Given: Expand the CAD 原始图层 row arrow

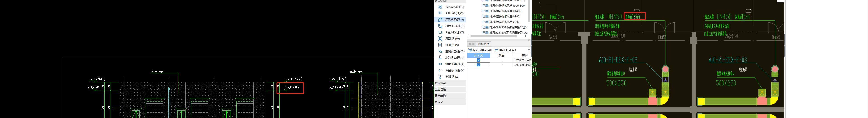Looking at the screenshot, I should coord(502,65).
